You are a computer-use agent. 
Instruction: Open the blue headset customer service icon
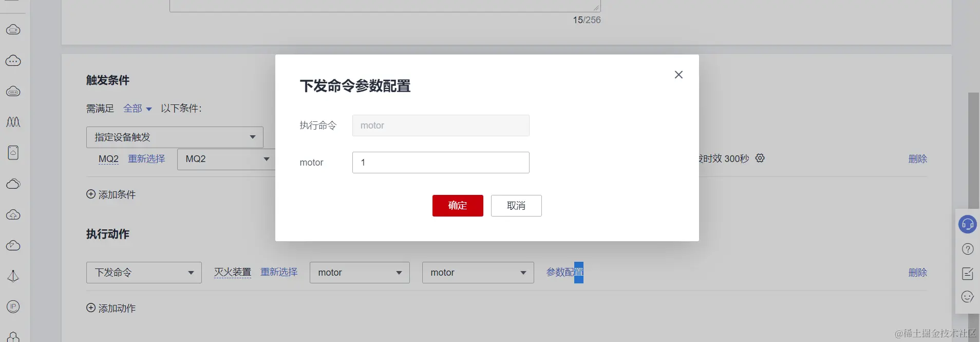point(968,224)
